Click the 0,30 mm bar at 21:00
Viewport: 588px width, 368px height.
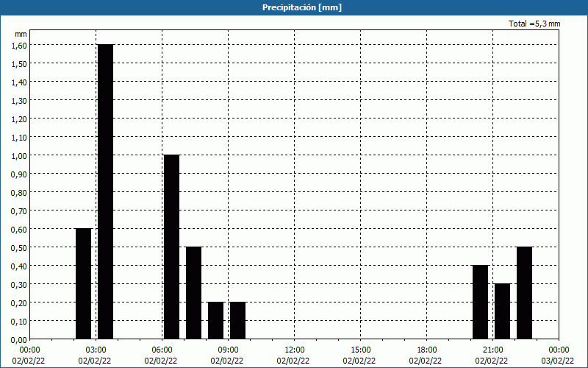pyautogui.click(x=503, y=311)
